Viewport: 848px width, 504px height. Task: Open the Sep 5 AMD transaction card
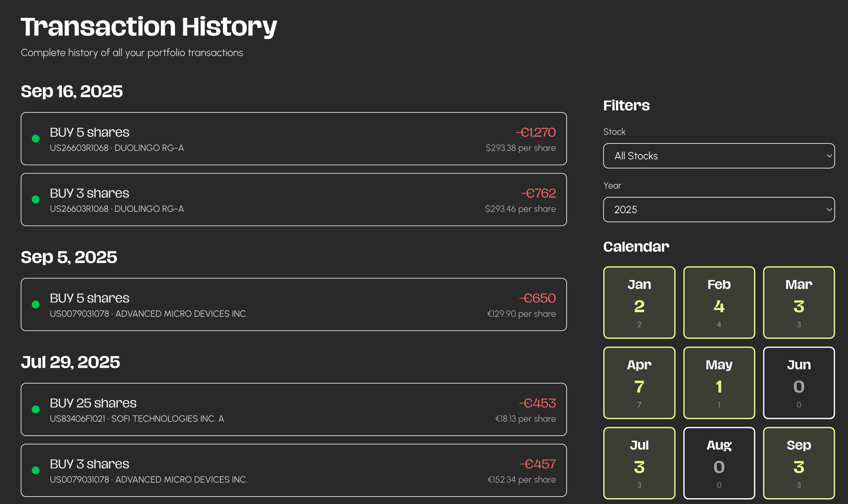[293, 305]
